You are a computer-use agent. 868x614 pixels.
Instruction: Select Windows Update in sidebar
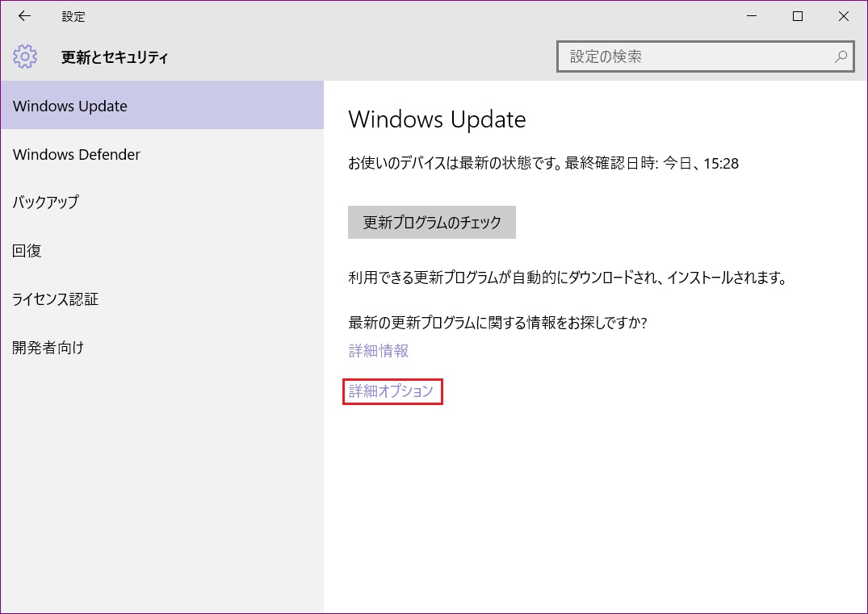pos(162,105)
